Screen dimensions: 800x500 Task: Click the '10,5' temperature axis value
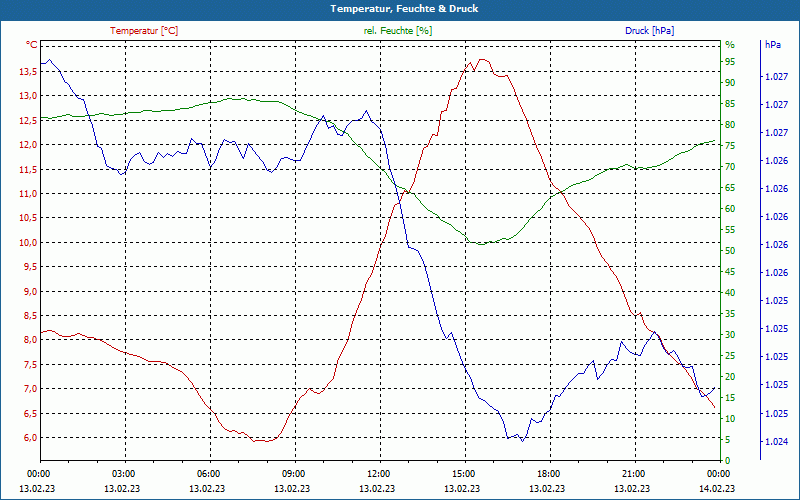28,218
